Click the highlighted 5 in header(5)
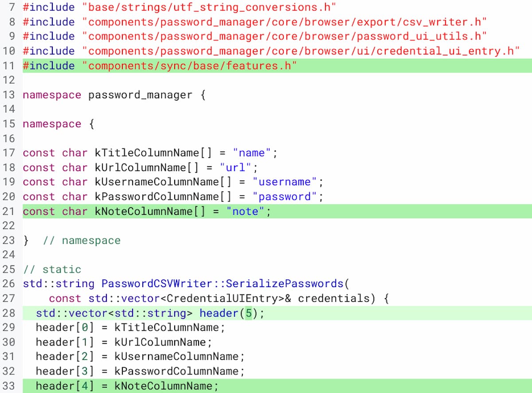 pyautogui.click(x=248, y=314)
